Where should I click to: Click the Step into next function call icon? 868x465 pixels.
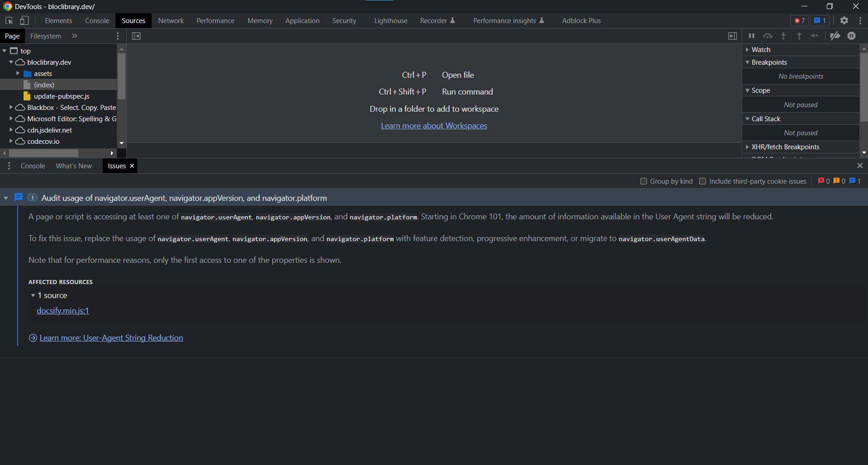click(x=784, y=36)
